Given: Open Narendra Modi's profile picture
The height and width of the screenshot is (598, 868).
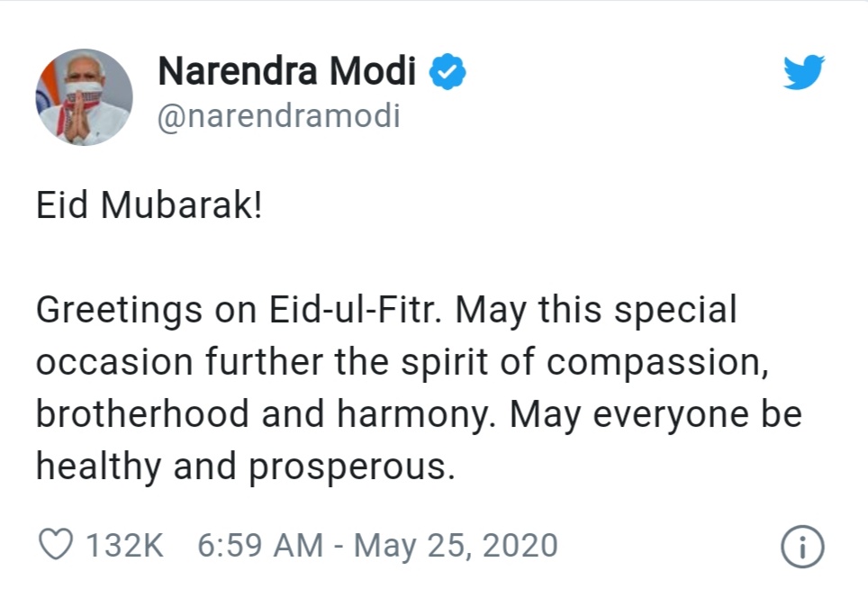Looking at the screenshot, I should (x=84, y=97).
